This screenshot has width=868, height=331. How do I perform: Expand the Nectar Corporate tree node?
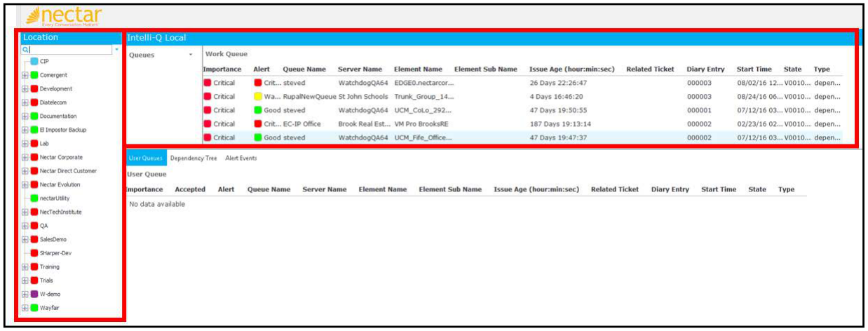pyautogui.click(x=25, y=158)
